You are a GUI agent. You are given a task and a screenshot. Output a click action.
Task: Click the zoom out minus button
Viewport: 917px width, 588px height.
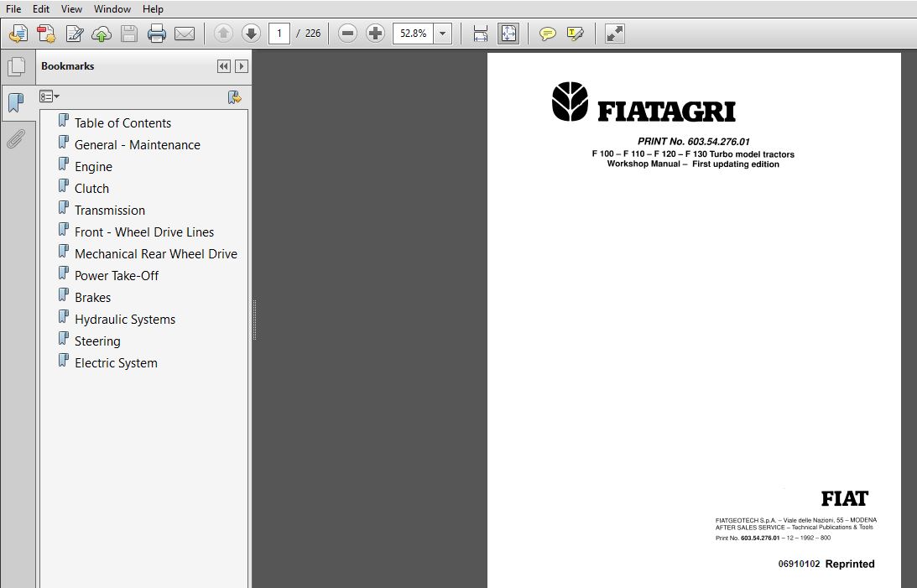(x=347, y=34)
